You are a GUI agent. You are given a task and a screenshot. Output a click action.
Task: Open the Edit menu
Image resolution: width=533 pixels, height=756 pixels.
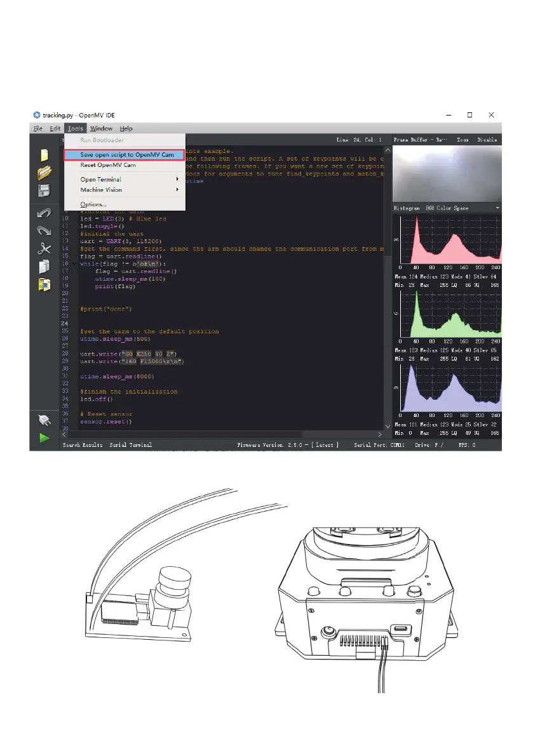(55, 128)
